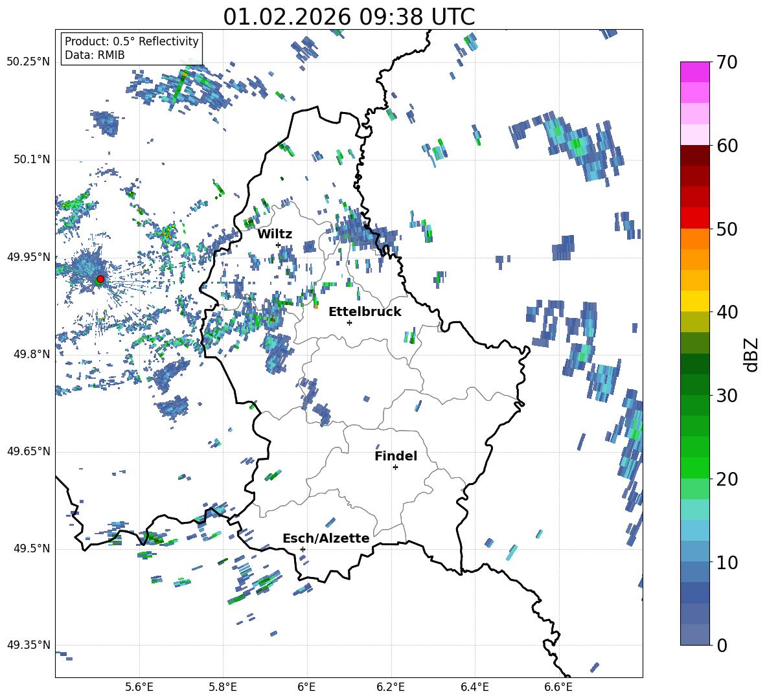Click the dark green colorbar segment near 30
Screen dimensions: 767x700
[x=694, y=385]
